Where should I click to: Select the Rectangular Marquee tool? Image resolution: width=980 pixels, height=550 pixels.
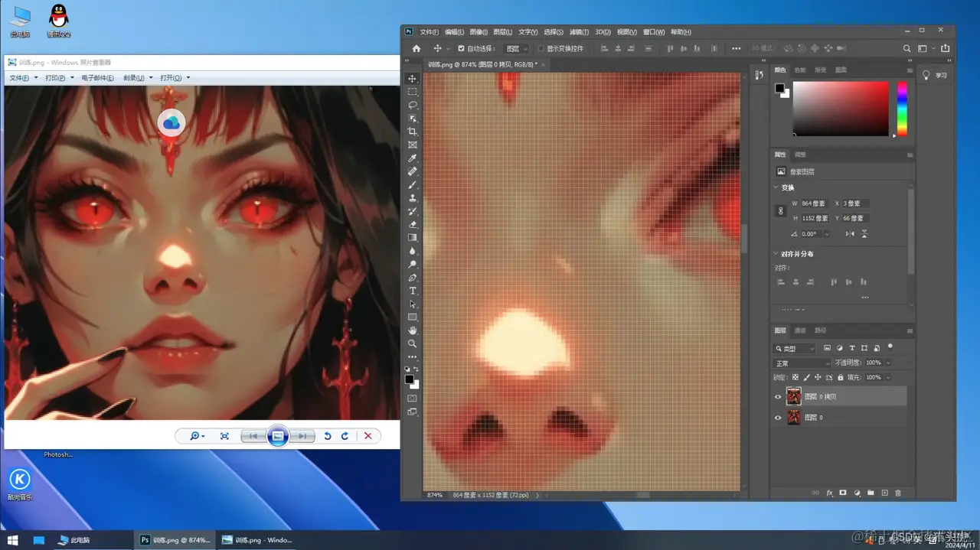413,92
